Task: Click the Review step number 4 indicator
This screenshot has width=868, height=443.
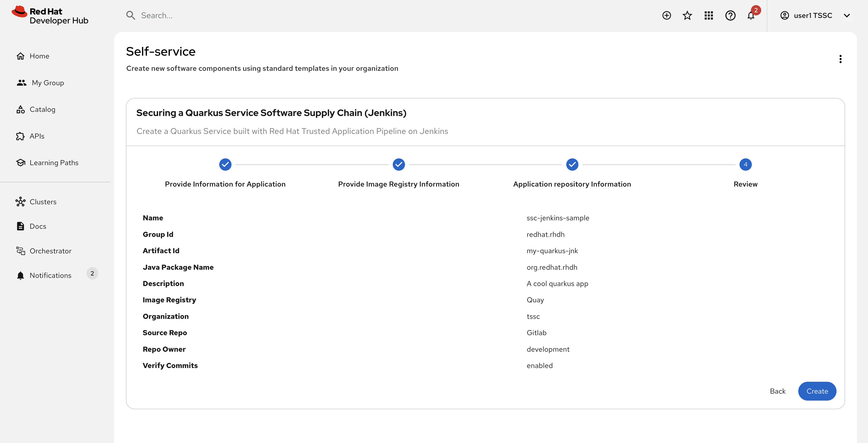Action: tap(745, 165)
